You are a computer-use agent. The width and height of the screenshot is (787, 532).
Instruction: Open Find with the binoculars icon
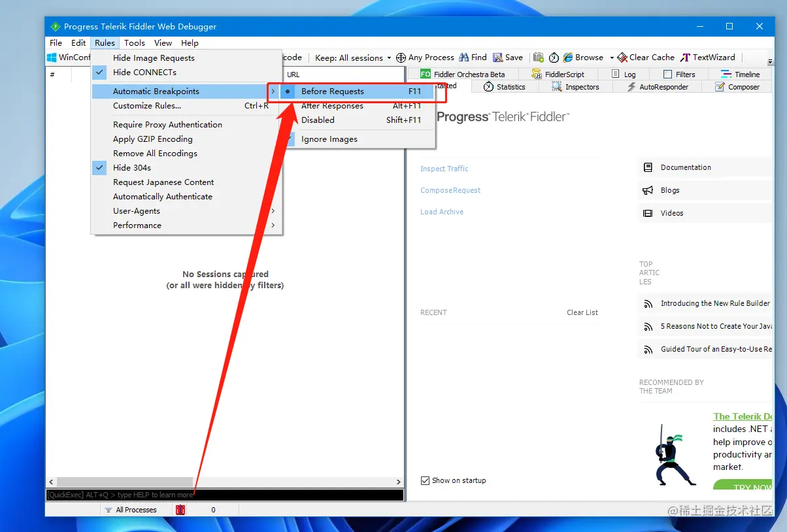click(464, 58)
